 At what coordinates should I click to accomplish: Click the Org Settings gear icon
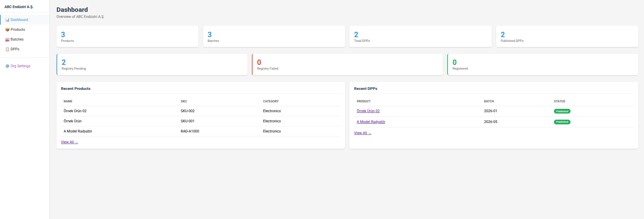coord(7,66)
